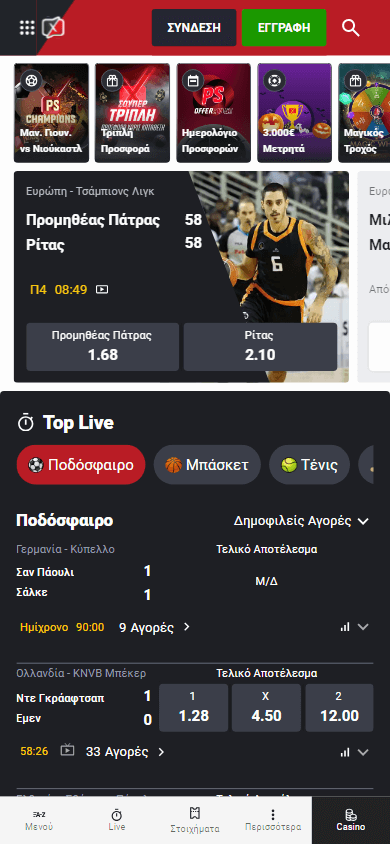
Task: Tap the search magnifier icon
Action: click(351, 27)
